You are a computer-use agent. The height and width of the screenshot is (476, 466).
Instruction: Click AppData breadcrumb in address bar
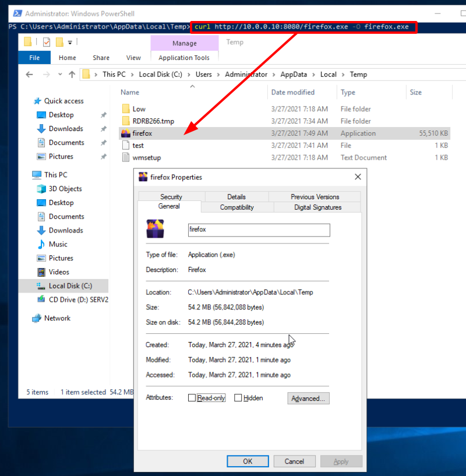(294, 75)
